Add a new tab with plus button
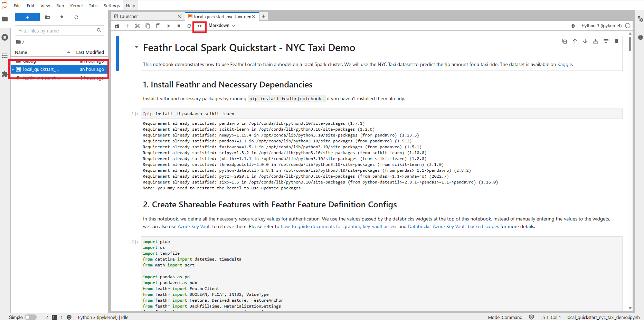The image size is (644, 320). coord(264,16)
